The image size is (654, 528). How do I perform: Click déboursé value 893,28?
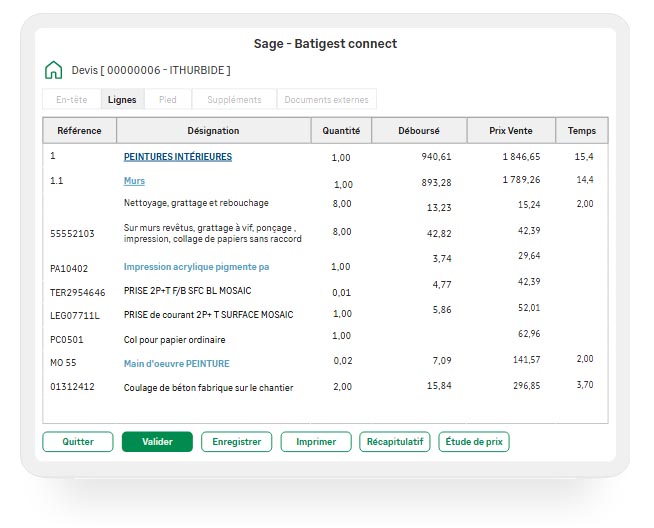pyautogui.click(x=436, y=183)
